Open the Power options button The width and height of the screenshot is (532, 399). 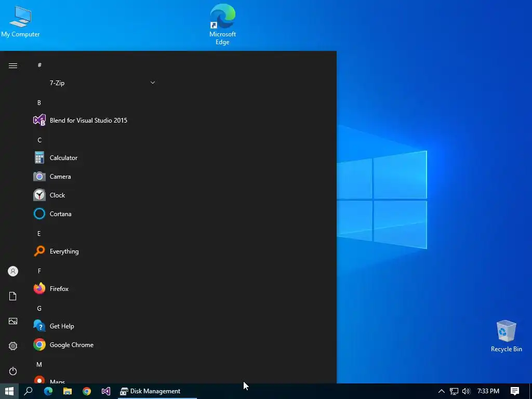13,371
